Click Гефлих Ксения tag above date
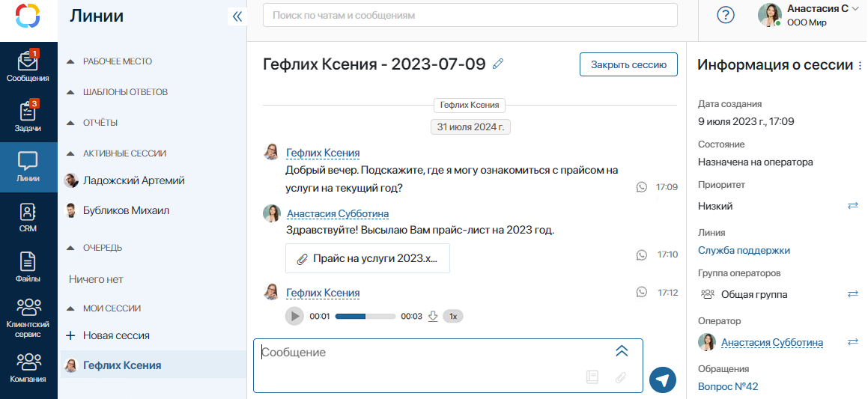The image size is (868, 399). 470,105
